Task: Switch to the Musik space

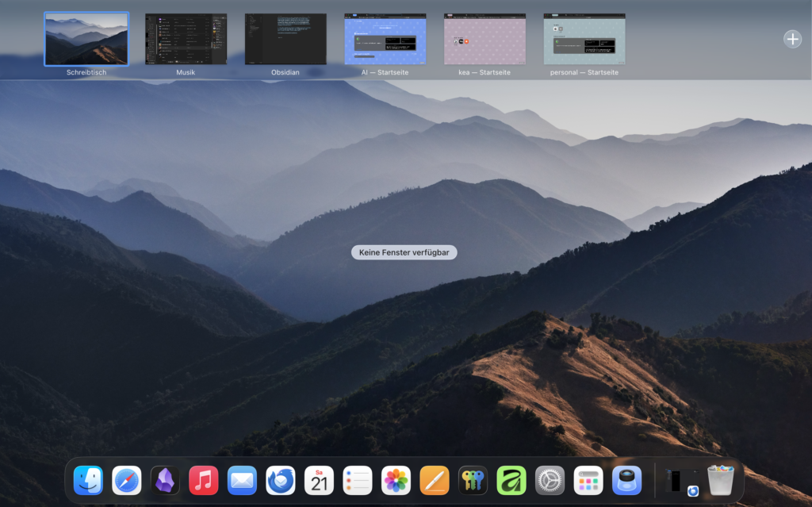Action: [186, 39]
